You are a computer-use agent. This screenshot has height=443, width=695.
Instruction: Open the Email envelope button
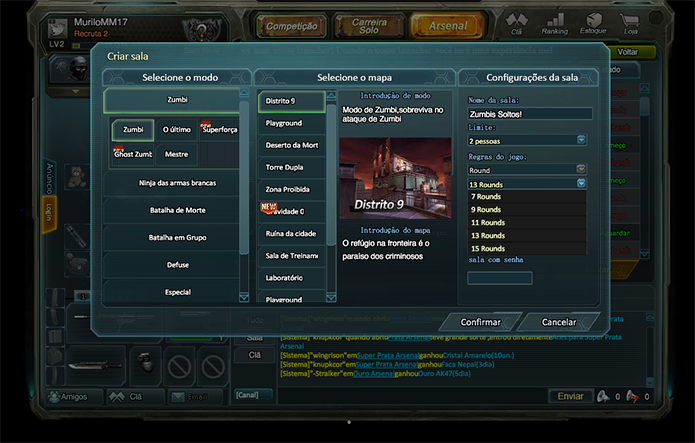(x=195, y=396)
